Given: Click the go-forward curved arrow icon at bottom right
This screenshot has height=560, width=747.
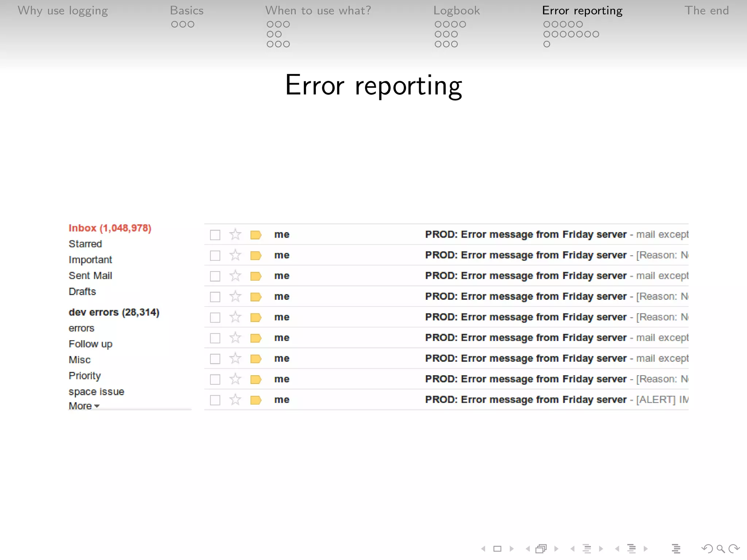Looking at the screenshot, I should pyautogui.click(x=734, y=548).
